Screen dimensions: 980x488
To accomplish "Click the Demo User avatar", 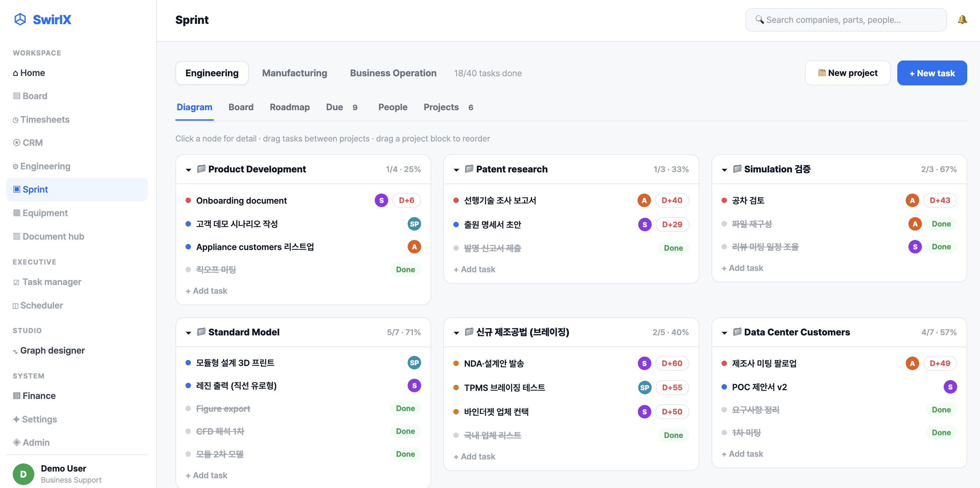I will [x=23, y=474].
